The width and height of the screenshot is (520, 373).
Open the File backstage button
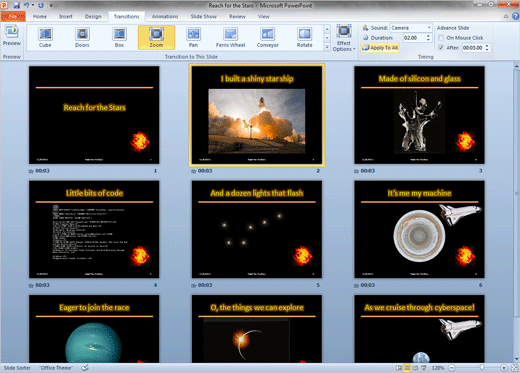(x=13, y=16)
